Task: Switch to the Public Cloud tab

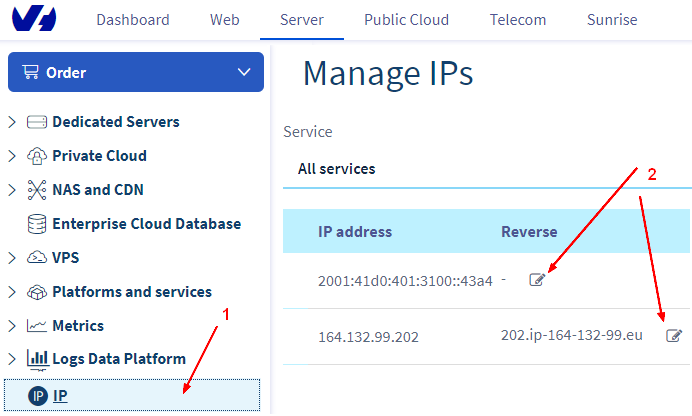Action: (406, 20)
